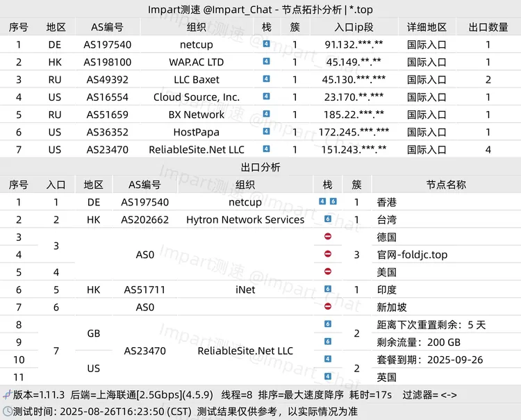521x420 pixels.
Task: Select the 出口数量 column header
Action: (x=488, y=27)
